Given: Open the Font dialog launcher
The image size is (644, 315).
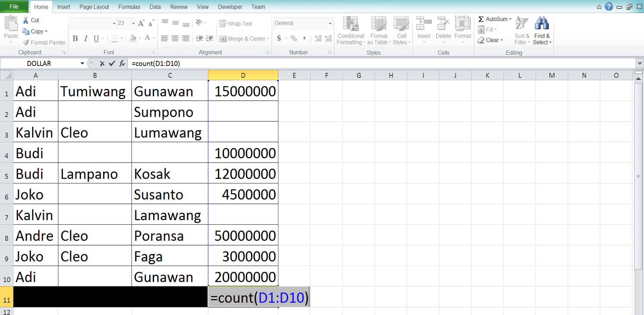Looking at the screenshot, I should click(153, 53).
